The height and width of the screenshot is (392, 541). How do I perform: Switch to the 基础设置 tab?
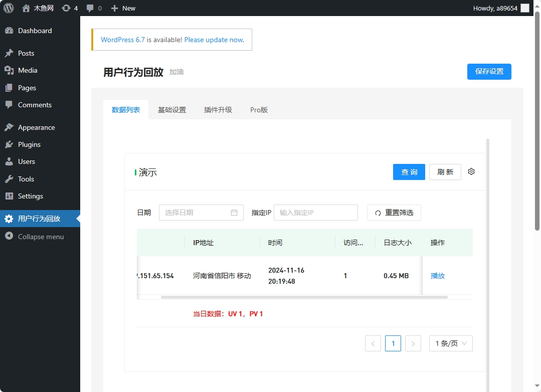point(172,110)
